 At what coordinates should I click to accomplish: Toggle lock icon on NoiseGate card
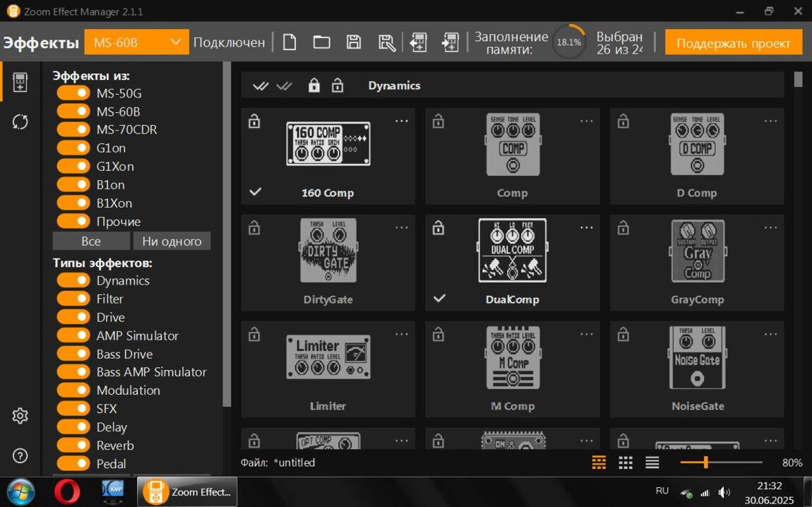pyautogui.click(x=623, y=335)
